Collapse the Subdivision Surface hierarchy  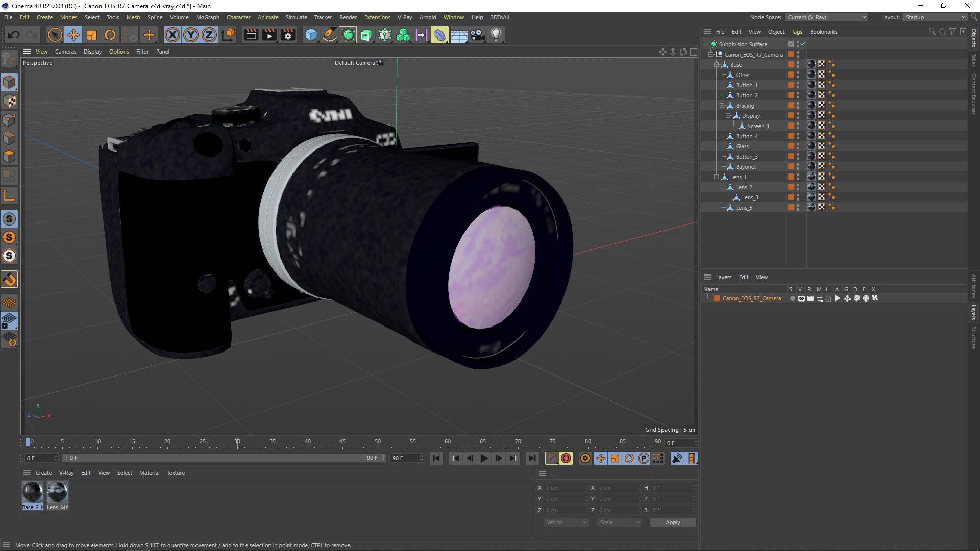[x=705, y=44]
